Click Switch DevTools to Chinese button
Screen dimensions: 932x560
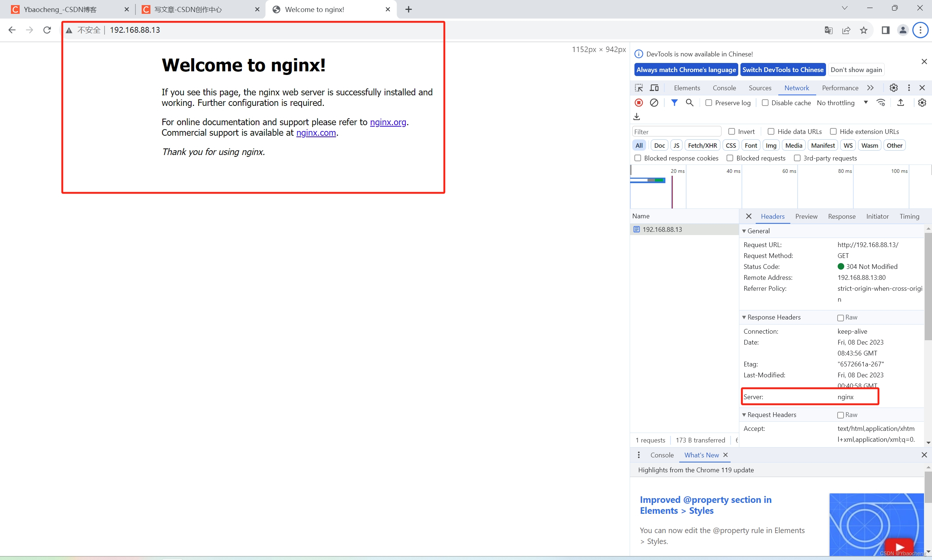click(x=782, y=70)
